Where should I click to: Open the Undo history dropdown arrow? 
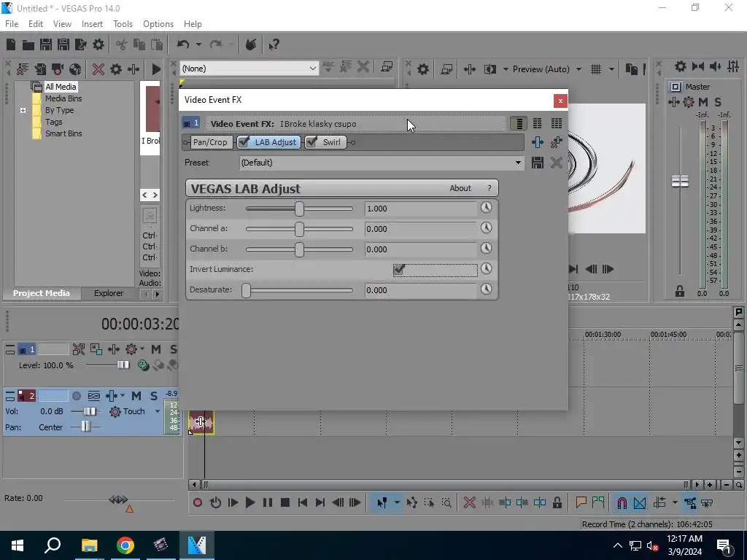198,44
